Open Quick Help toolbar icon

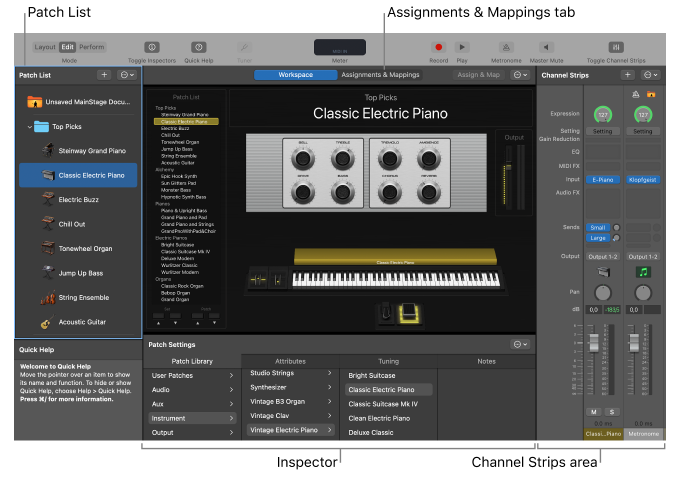[198, 47]
